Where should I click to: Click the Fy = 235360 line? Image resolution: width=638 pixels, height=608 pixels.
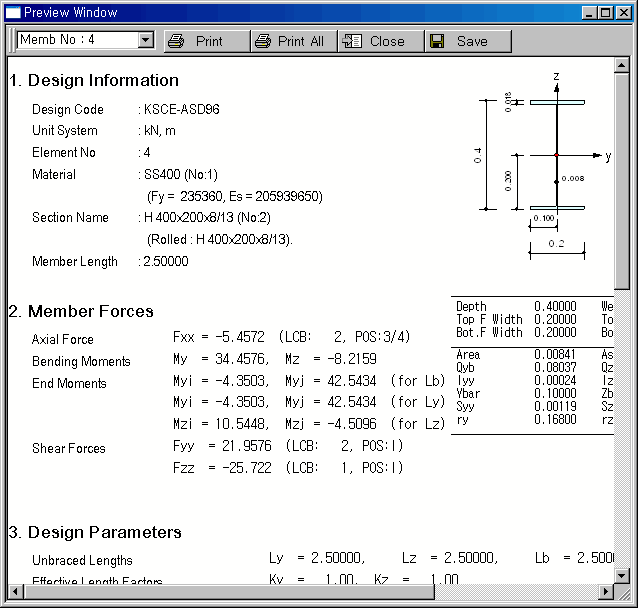(235, 197)
